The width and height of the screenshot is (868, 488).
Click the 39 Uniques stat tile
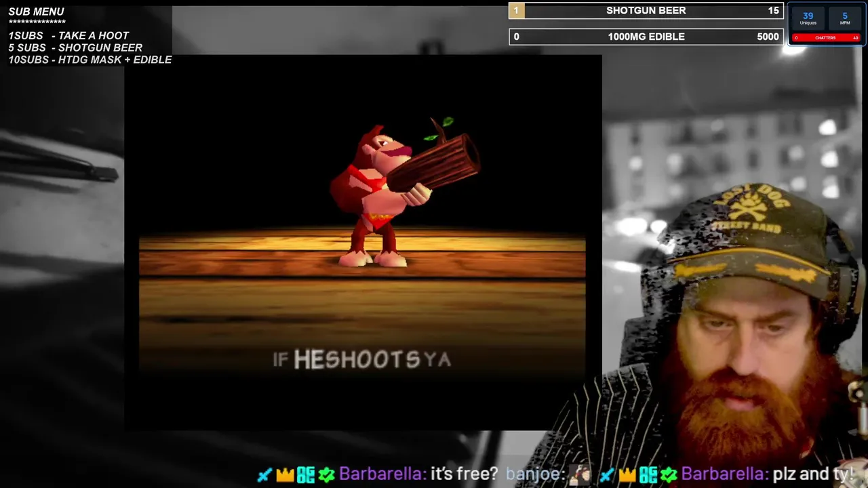click(808, 18)
